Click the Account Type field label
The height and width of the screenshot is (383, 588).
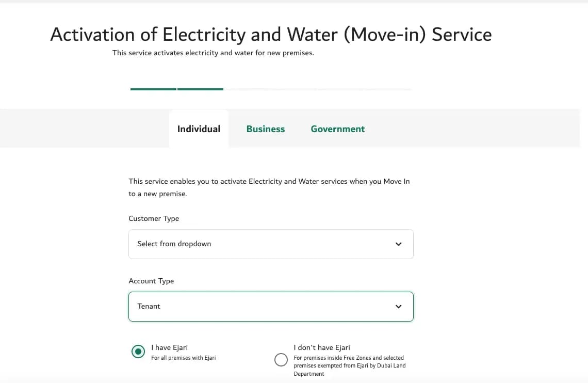[151, 281]
